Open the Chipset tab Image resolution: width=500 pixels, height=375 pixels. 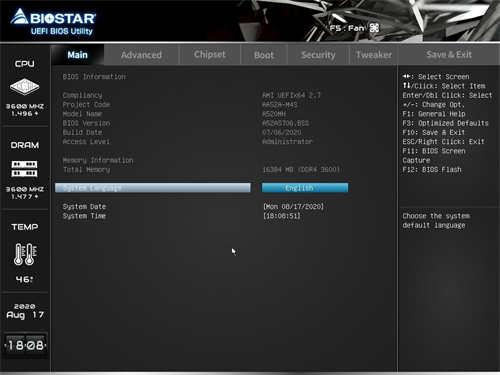point(210,55)
